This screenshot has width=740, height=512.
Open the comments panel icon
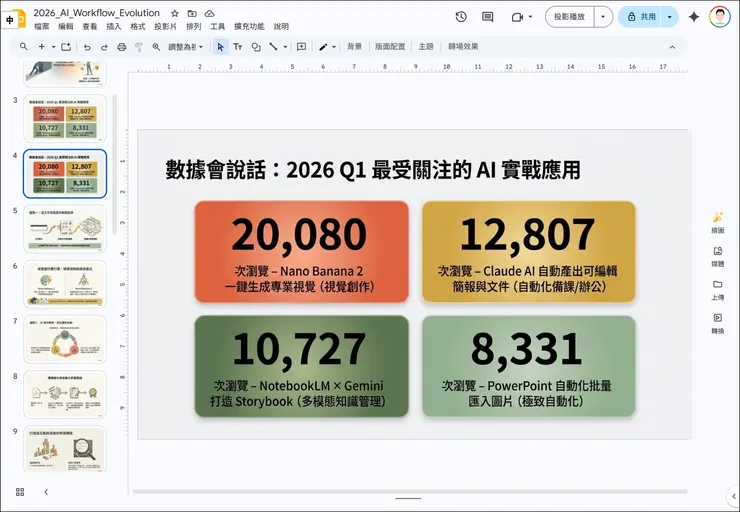(x=488, y=17)
